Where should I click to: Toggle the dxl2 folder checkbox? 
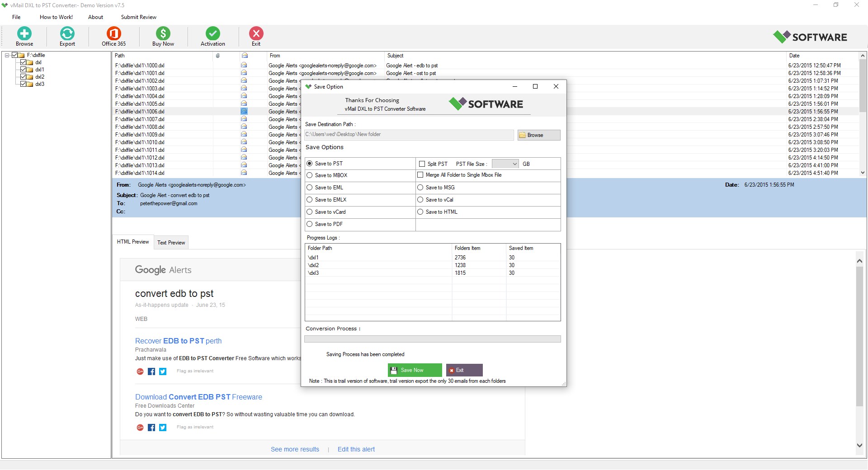coord(24,77)
